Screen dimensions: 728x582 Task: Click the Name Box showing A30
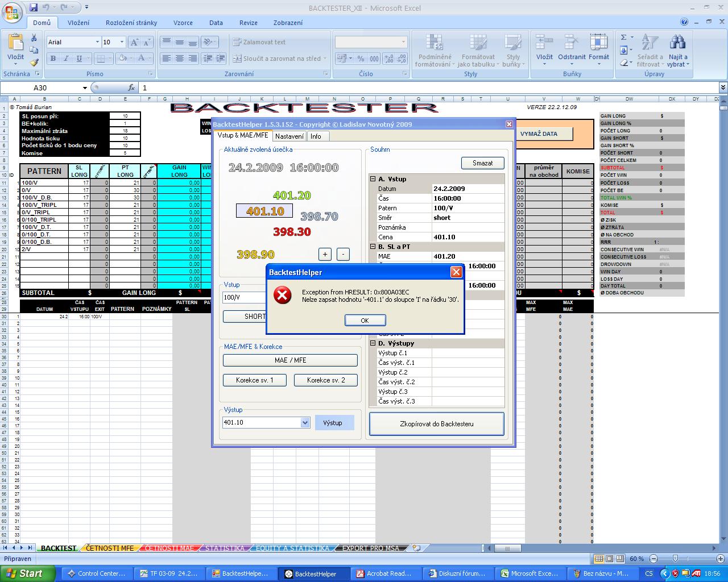41,88
